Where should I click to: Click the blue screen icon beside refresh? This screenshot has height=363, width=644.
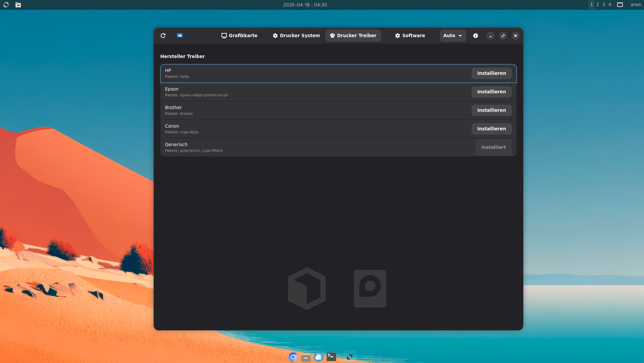coord(180,36)
